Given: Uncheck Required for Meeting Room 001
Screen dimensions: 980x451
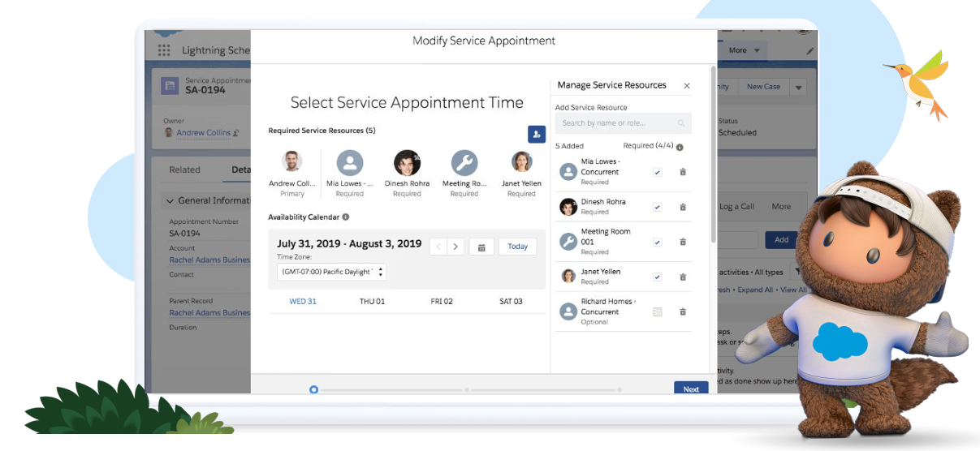Looking at the screenshot, I should coord(658,242).
